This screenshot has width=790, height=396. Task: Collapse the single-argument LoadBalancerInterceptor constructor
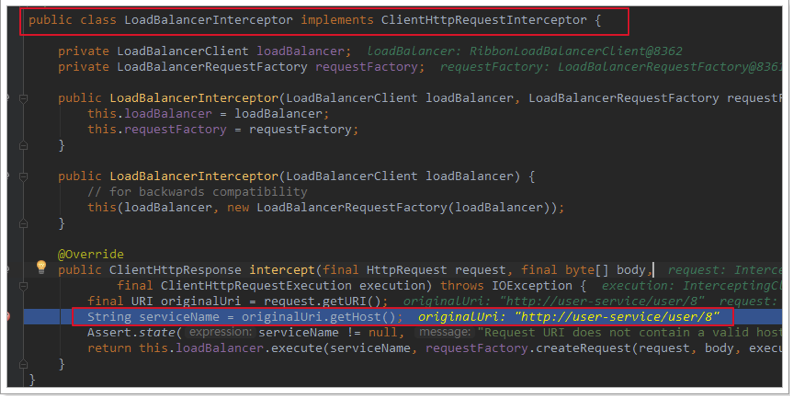tap(23, 177)
